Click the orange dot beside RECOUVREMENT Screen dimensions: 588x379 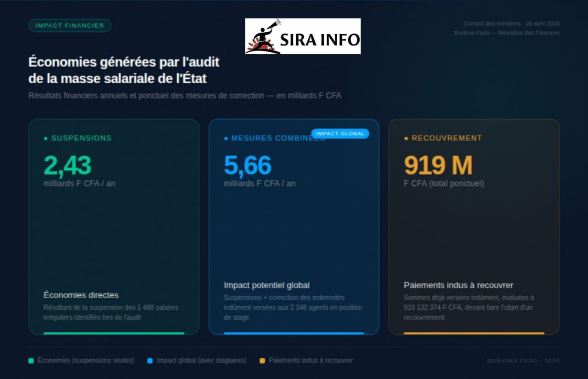406,138
